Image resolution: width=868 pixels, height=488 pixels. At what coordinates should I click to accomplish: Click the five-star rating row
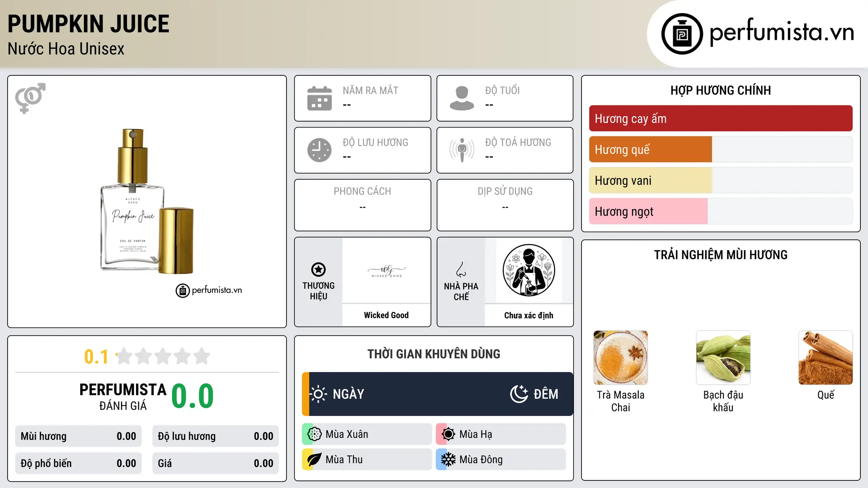pyautogui.click(x=163, y=356)
